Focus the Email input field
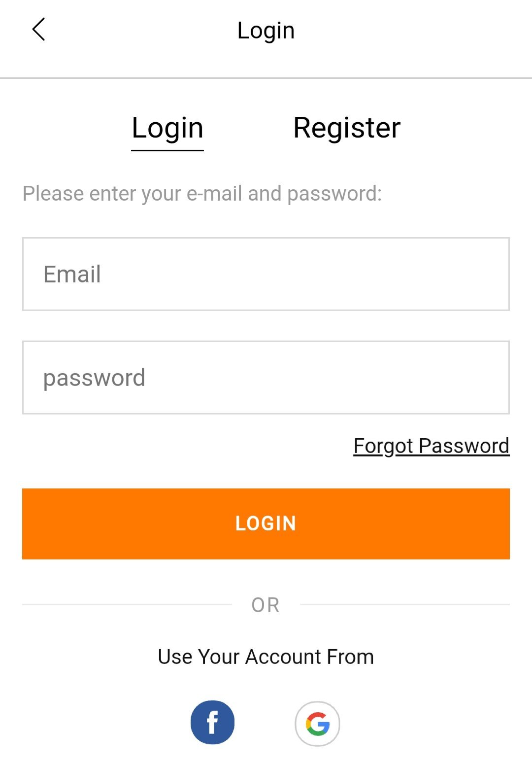The height and width of the screenshot is (766, 532). point(266,274)
